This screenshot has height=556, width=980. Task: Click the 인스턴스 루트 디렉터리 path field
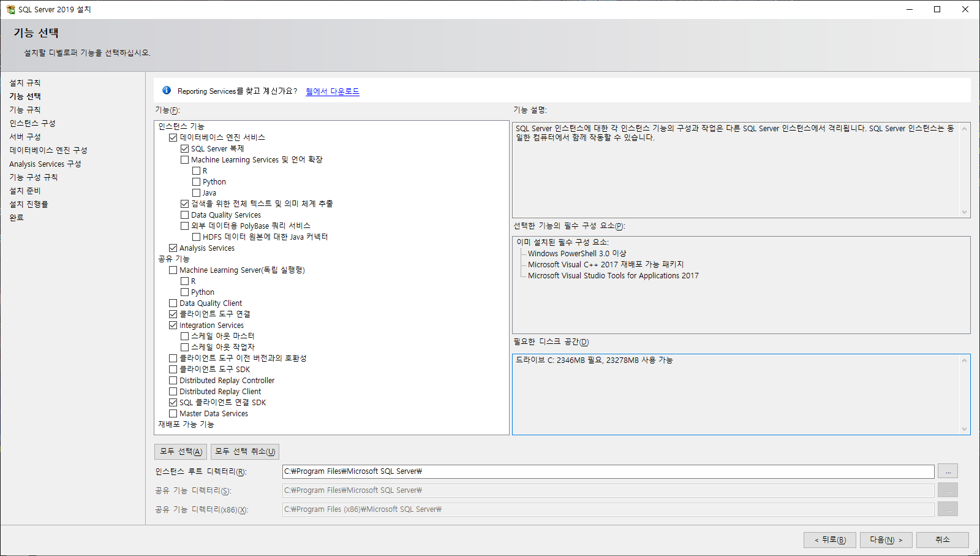pos(608,471)
